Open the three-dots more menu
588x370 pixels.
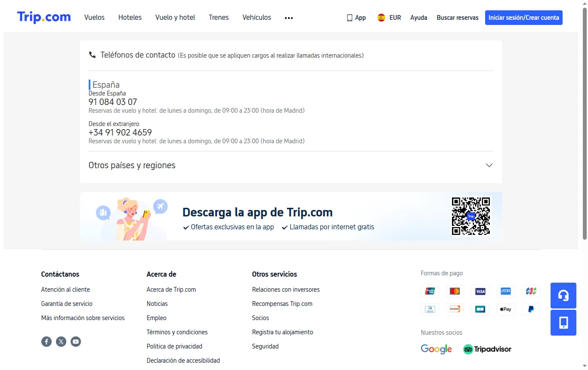click(289, 18)
